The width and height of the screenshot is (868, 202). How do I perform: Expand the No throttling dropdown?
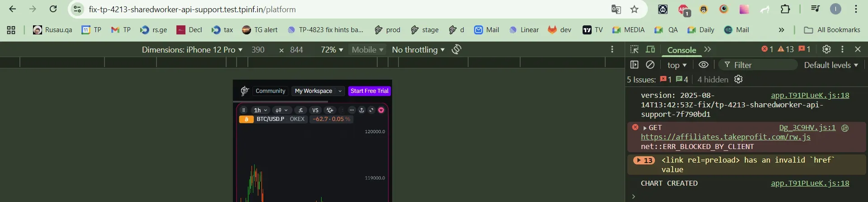tap(418, 49)
